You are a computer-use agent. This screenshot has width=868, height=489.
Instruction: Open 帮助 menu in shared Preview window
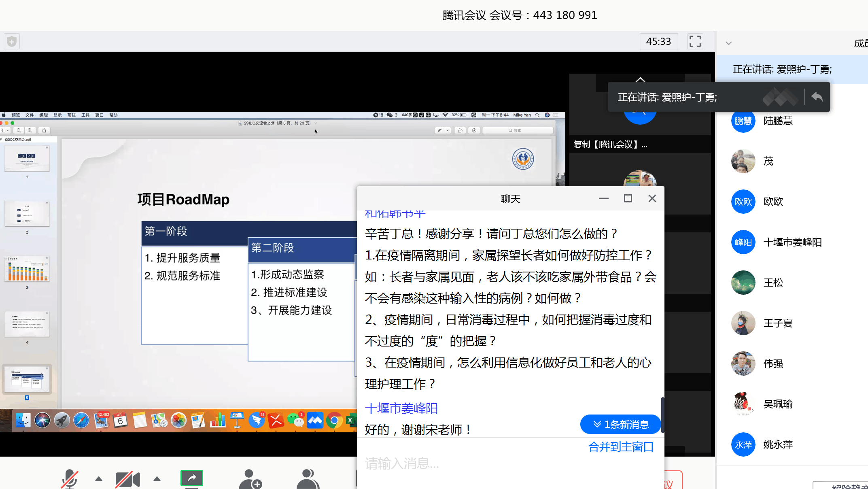pos(113,115)
